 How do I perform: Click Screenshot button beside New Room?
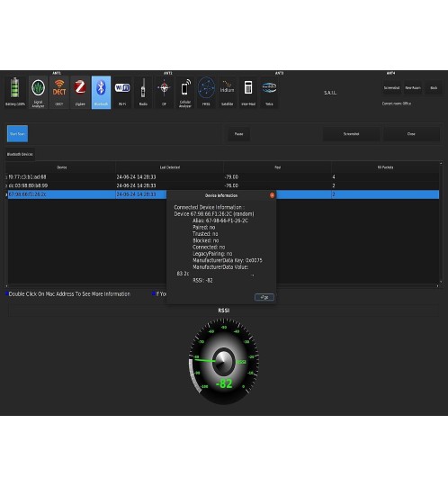click(x=391, y=88)
